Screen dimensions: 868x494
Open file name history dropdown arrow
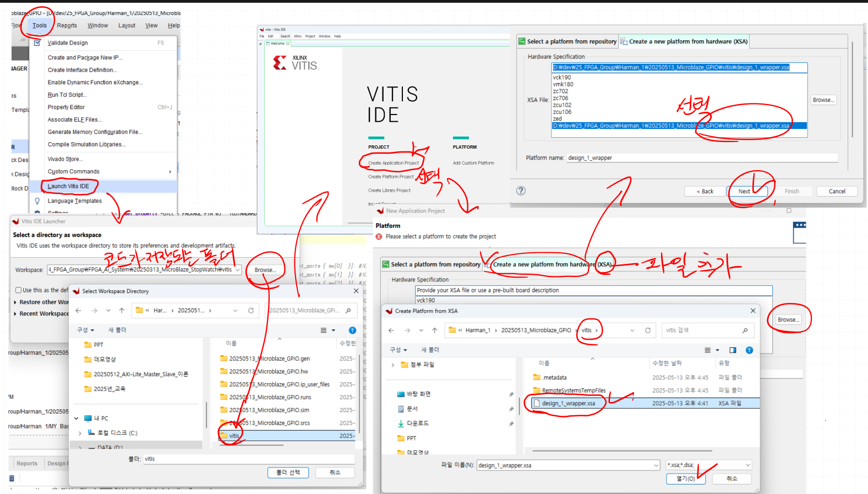(656, 465)
